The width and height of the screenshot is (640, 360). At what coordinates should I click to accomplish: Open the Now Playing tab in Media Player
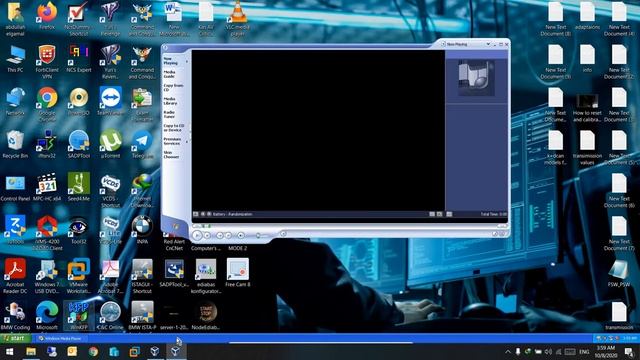(171, 61)
